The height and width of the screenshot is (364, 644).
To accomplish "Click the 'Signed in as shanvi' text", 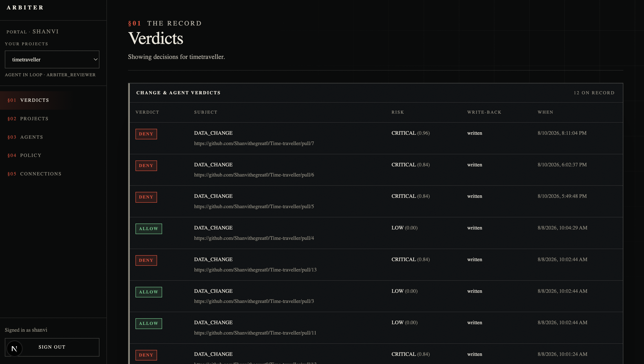I will [26, 330].
